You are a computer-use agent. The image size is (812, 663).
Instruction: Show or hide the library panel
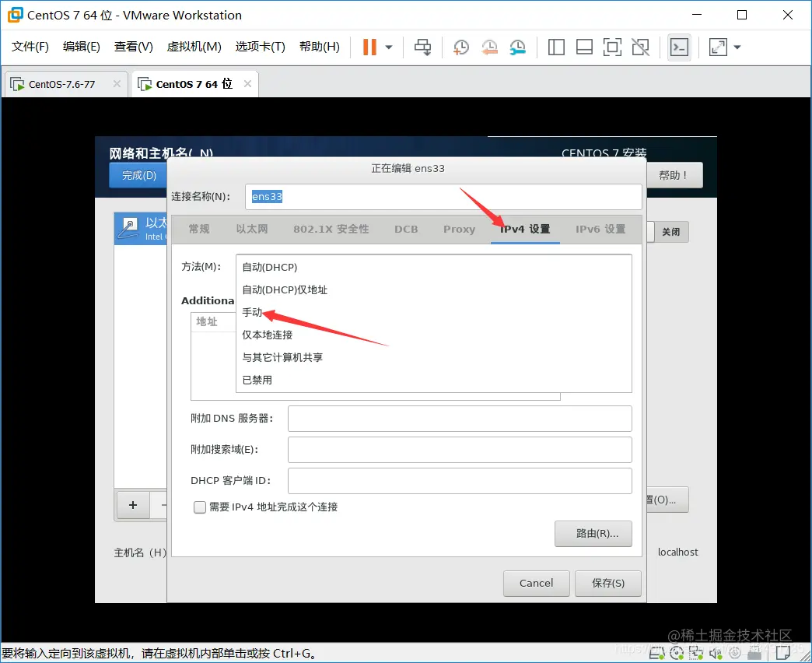556,47
